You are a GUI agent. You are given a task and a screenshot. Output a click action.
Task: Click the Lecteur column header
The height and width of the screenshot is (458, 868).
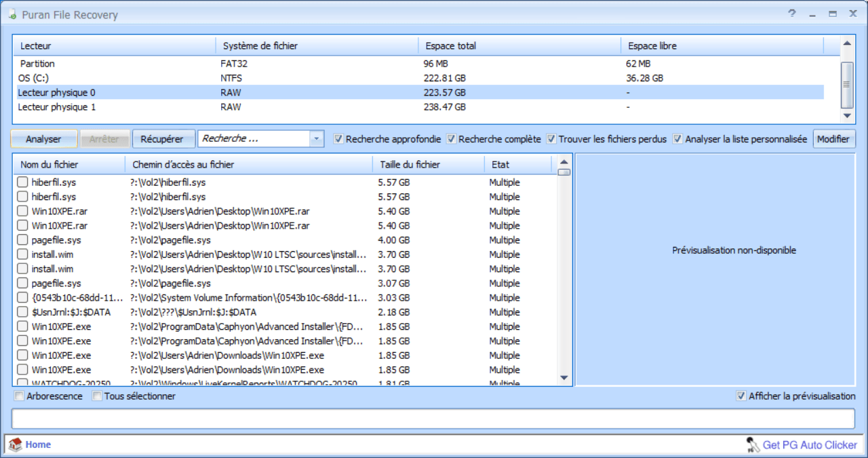[x=115, y=46]
